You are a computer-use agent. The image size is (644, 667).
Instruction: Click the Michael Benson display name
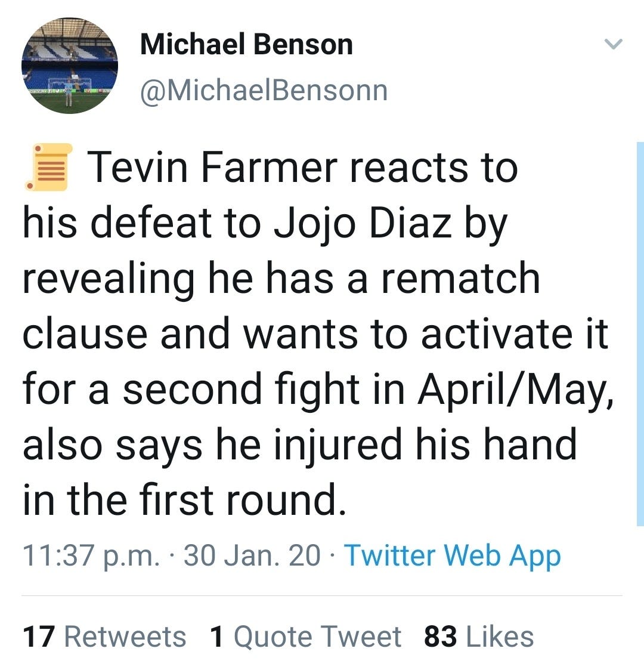click(246, 45)
